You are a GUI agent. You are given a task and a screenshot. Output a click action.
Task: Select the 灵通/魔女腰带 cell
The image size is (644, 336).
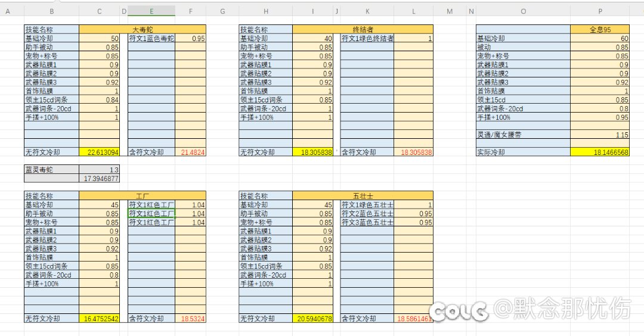tap(524, 135)
